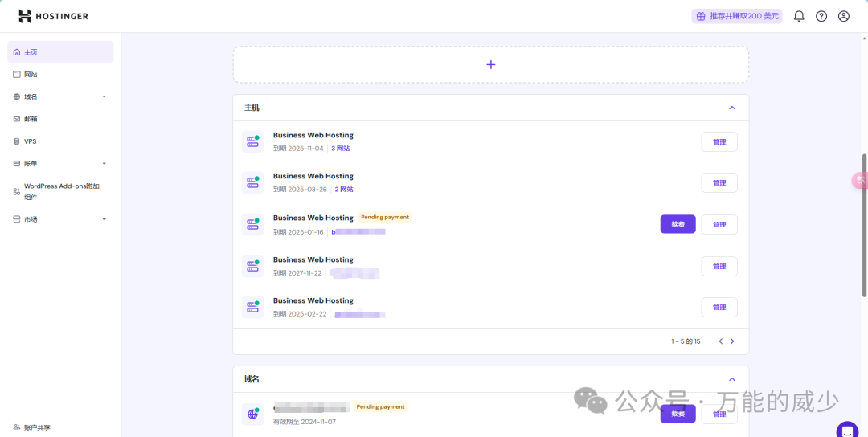Collapse the 主机 section chevron
868x437 pixels.
732,108
